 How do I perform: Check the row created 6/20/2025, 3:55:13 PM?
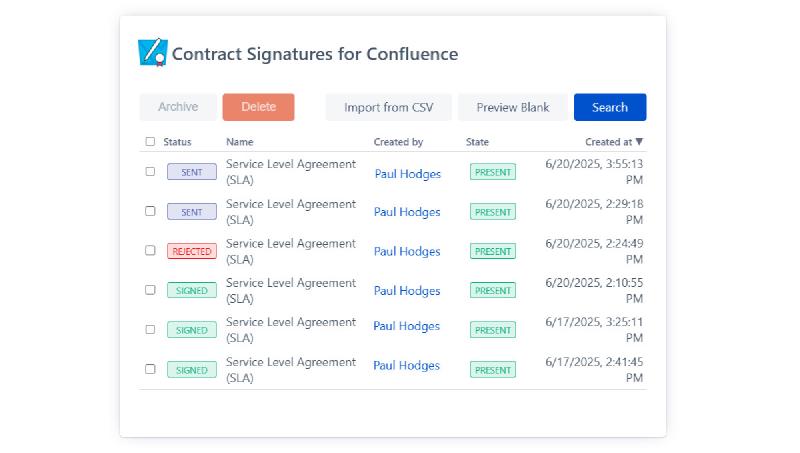pos(150,171)
